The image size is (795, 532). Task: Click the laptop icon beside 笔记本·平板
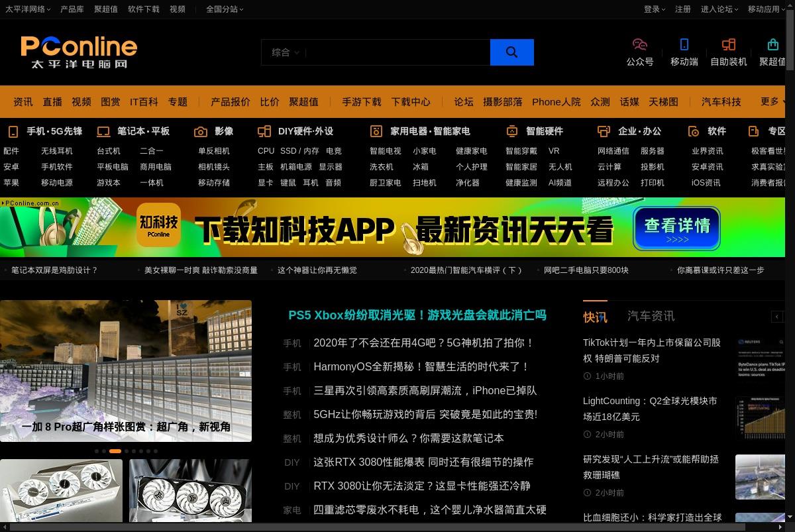tap(103, 131)
